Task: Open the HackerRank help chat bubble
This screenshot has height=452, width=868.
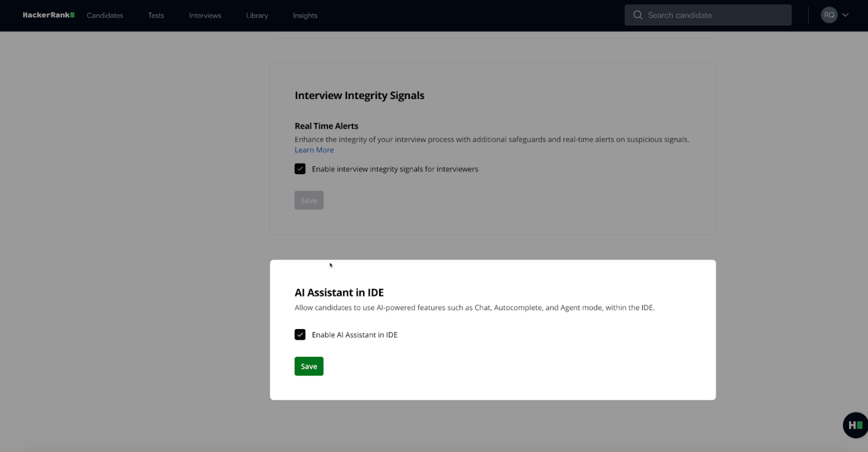Action: click(855, 425)
